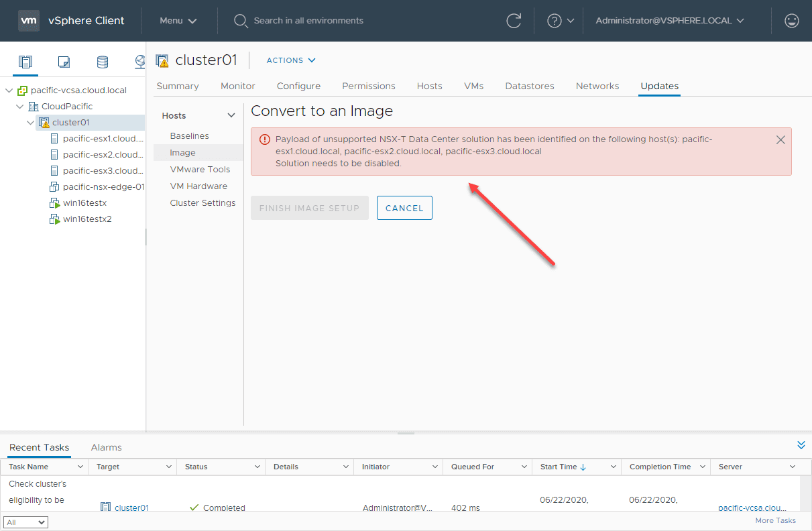Click host icon beside pacific-esx1

55,139
